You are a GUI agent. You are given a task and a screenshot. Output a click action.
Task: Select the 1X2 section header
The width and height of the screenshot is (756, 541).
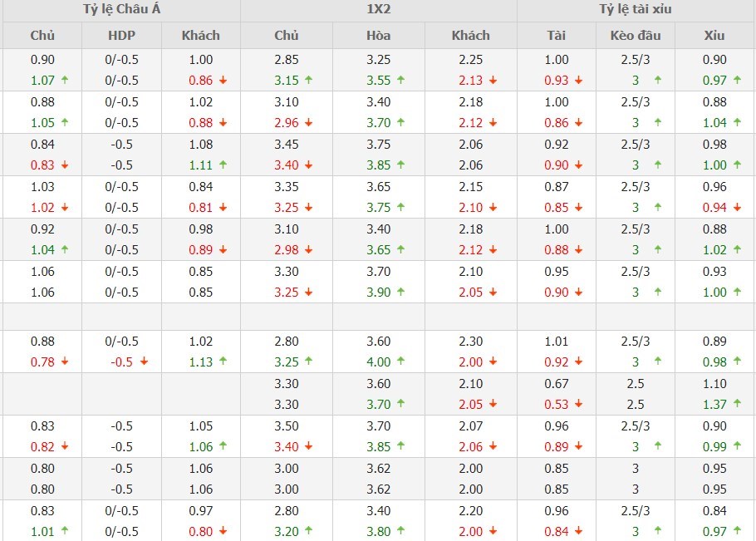(379, 10)
